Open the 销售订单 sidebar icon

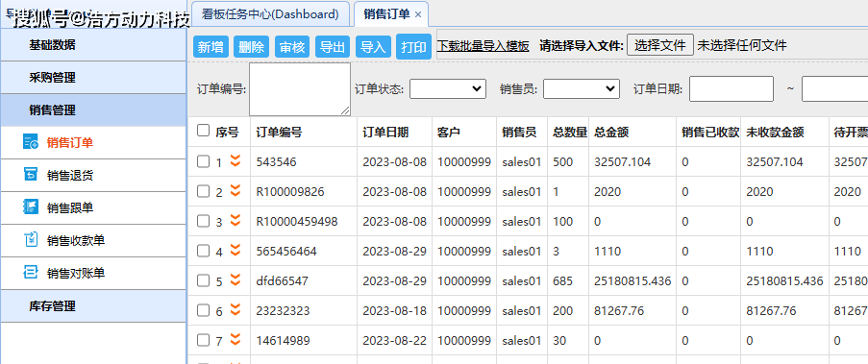click(31, 141)
